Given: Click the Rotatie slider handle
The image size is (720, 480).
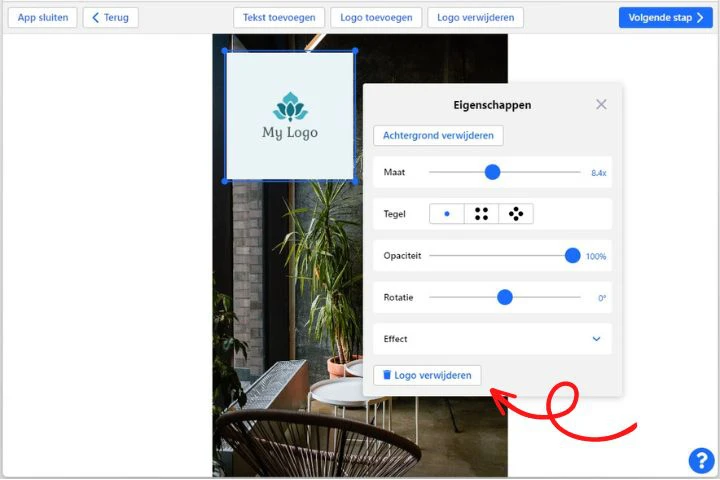Looking at the screenshot, I should coord(505,297).
